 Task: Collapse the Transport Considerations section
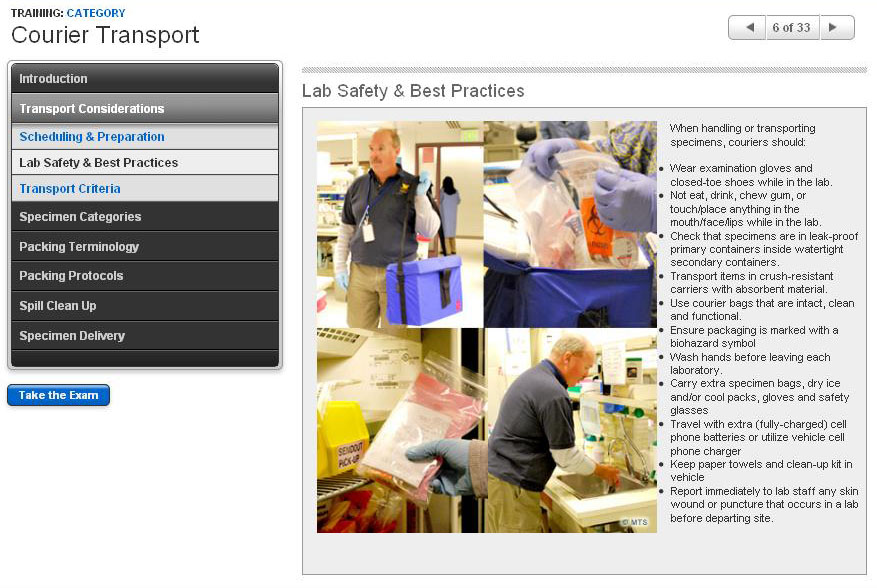coord(144,109)
